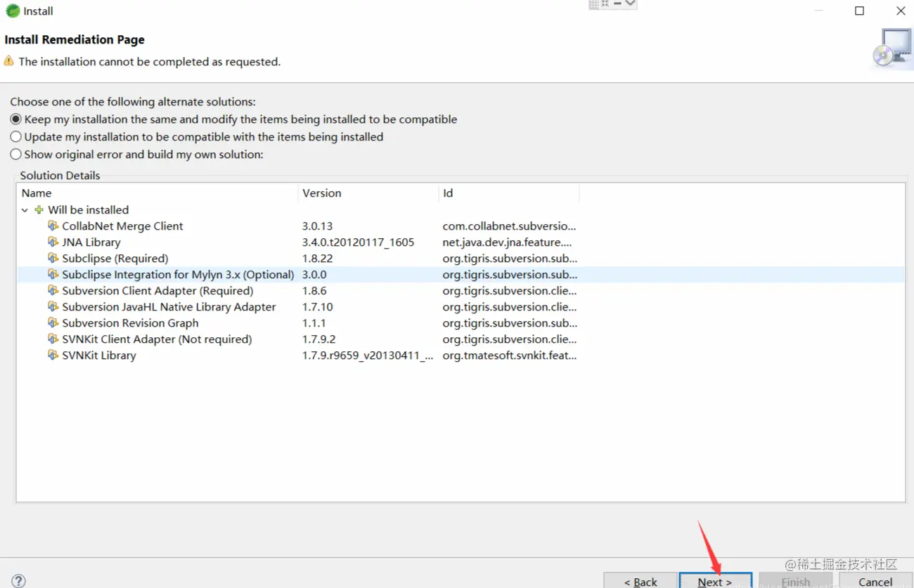Click the JNA Library feature icon

point(53,242)
